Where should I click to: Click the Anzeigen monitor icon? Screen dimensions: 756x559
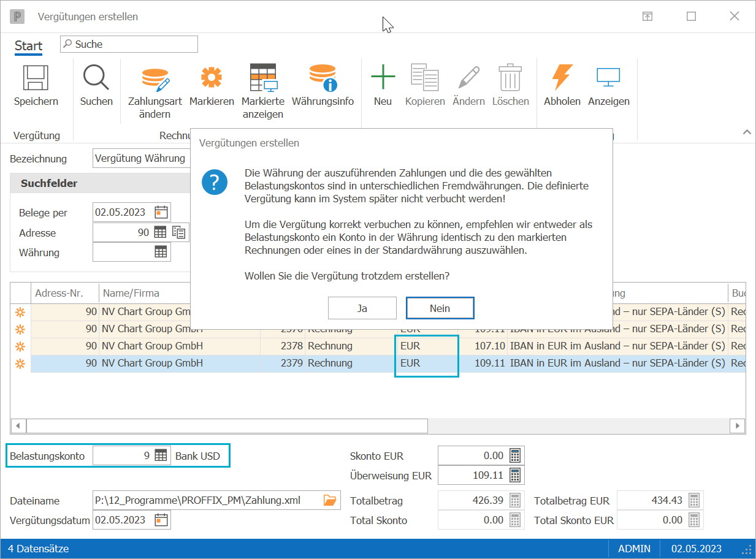tap(608, 78)
